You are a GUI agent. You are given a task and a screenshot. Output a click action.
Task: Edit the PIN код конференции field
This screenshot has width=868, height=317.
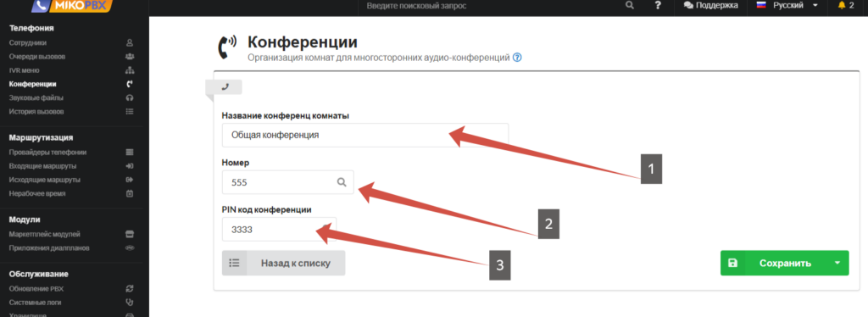point(278,229)
